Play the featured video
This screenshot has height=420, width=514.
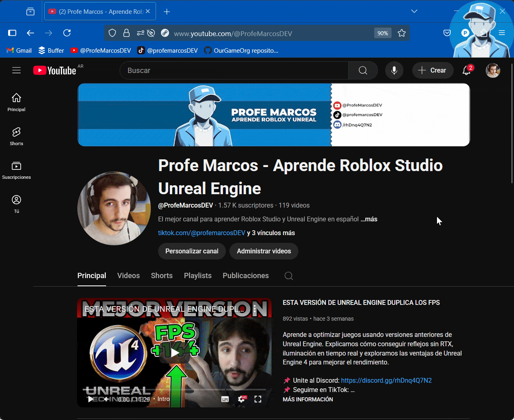[x=174, y=353]
